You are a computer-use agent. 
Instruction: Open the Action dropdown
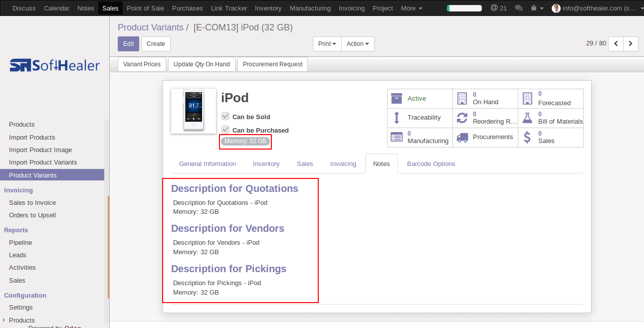point(358,44)
